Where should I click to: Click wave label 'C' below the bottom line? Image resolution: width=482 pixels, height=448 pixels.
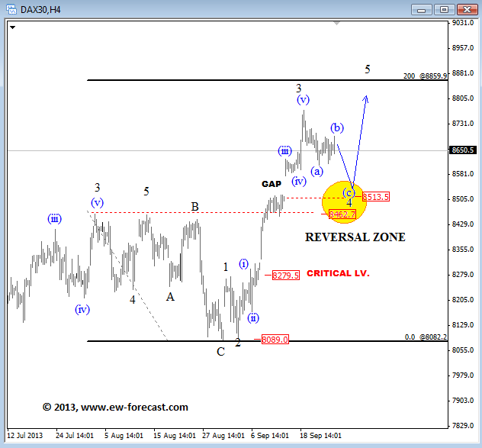click(220, 351)
